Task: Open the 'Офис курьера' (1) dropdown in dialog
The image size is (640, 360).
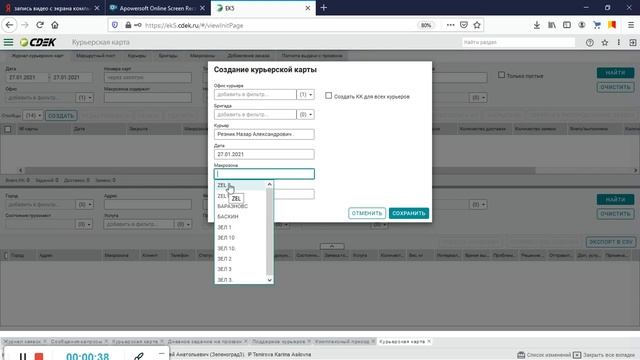Action: [x=305, y=94]
